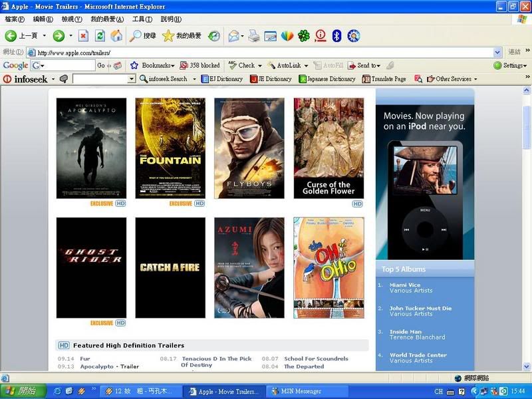The image size is (532, 399).
Task: Click the Print icon in toolbar
Action: tap(253, 36)
